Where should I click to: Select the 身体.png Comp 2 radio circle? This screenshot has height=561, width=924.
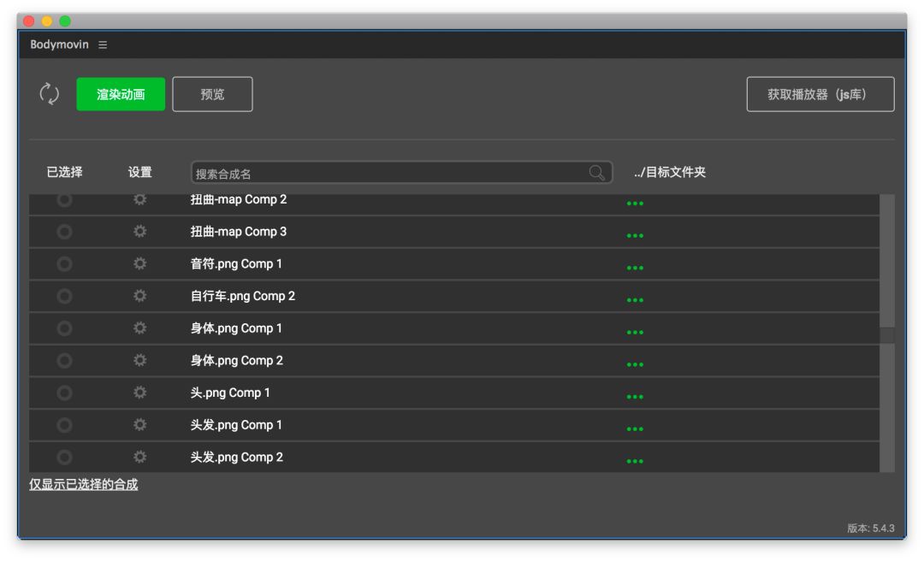tap(64, 361)
